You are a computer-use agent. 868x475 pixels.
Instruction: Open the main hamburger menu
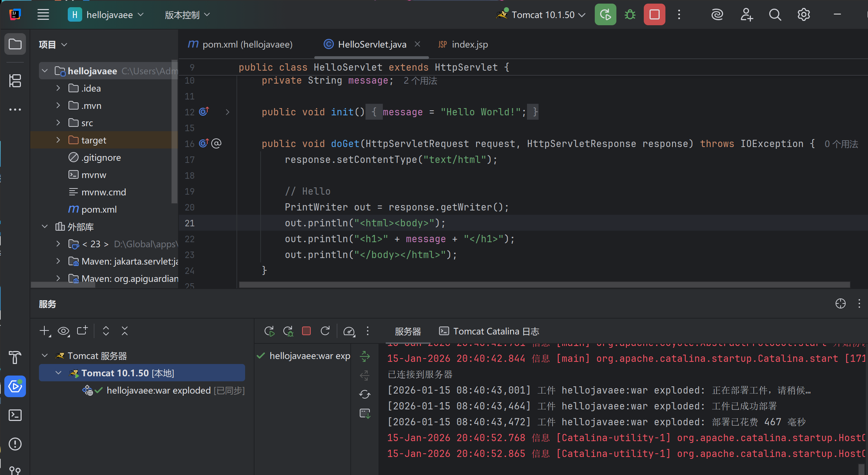43,15
